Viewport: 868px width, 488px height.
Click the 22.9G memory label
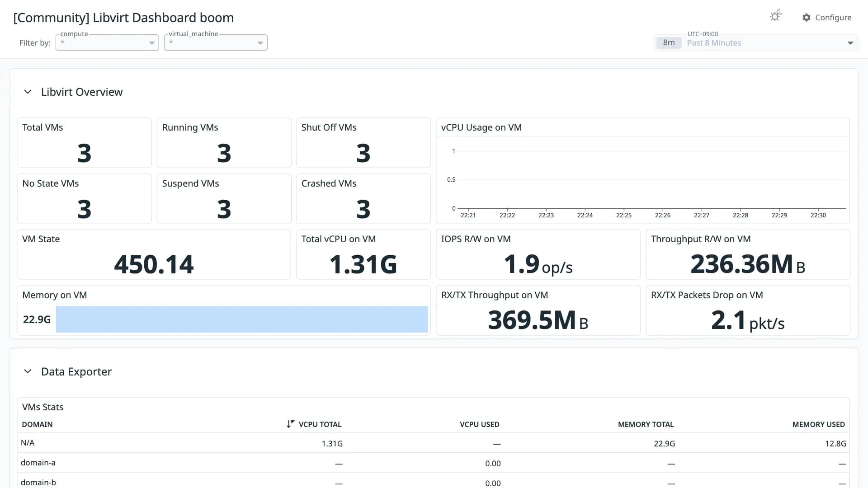[x=37, y=319]
